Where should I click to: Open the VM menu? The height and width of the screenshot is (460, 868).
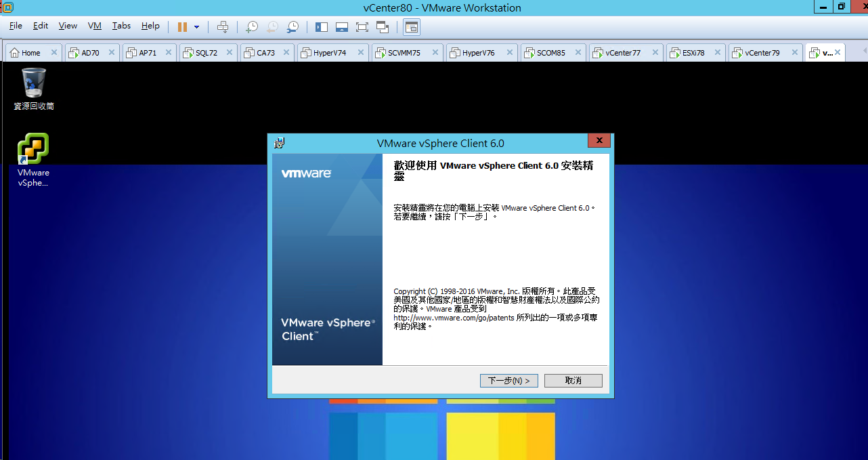click(95, 26)
